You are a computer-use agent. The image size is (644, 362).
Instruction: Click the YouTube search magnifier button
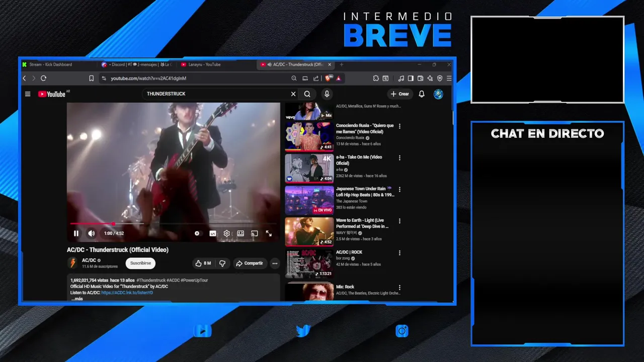pos(307,94)
